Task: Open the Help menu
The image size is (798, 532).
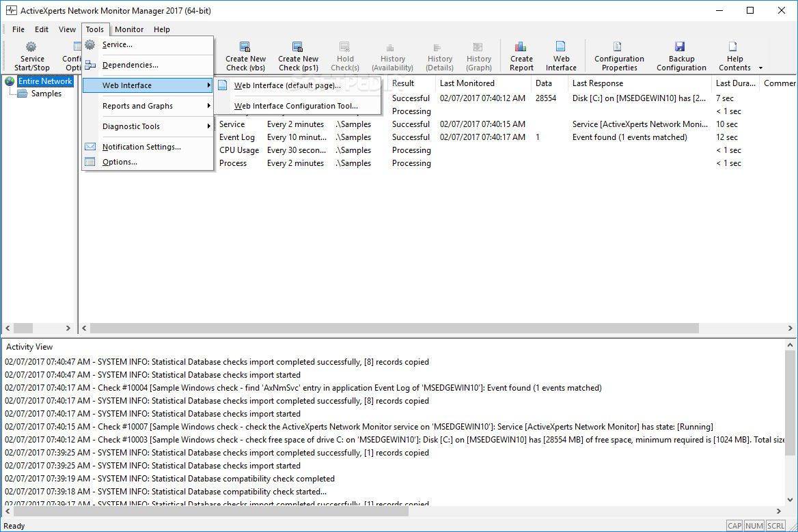Action: (x=162, y=29)
